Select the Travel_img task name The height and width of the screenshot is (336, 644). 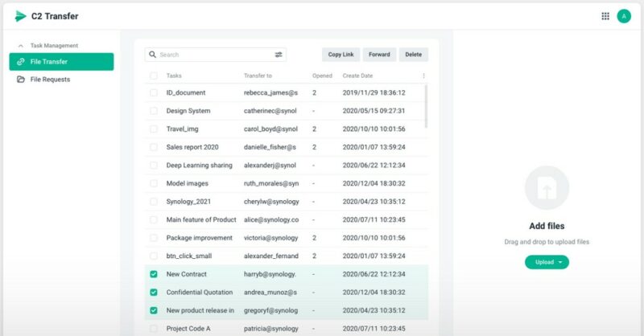pyautogui.click(x=183, y=129)
